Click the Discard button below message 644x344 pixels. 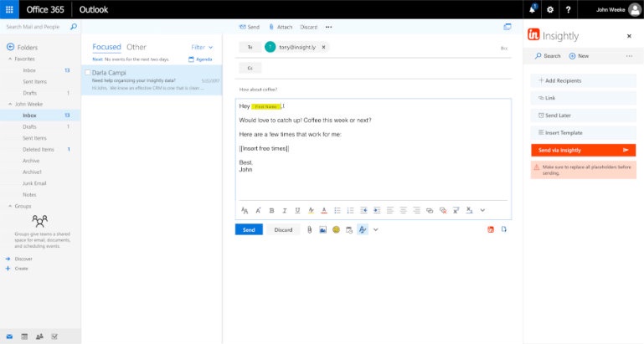(x=283, y=230)
